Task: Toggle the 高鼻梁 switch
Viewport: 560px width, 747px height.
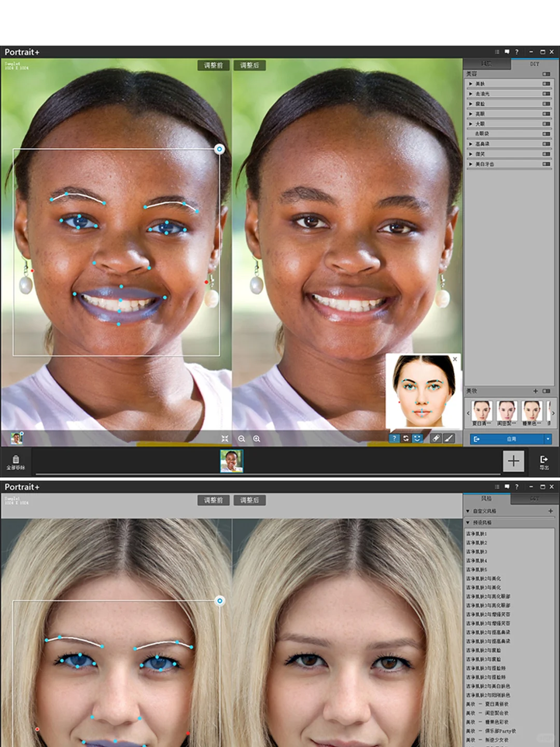Action: coord(547,144)
